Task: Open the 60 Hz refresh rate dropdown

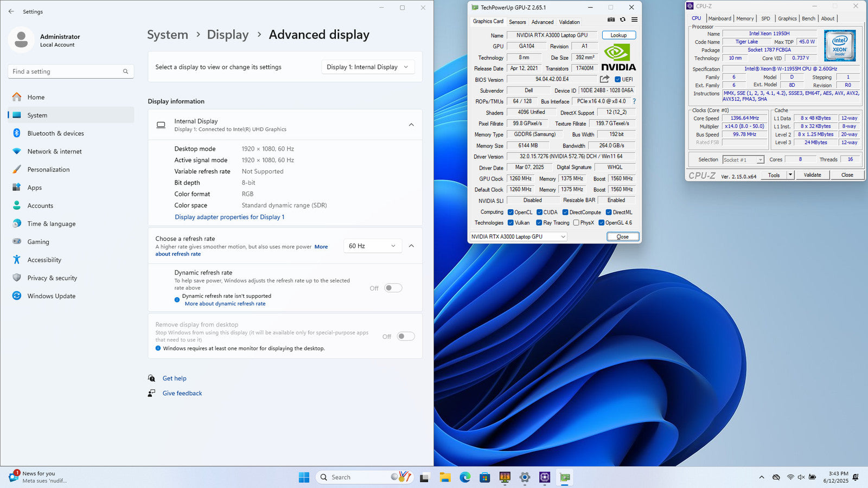Action: tap(373, 246)
